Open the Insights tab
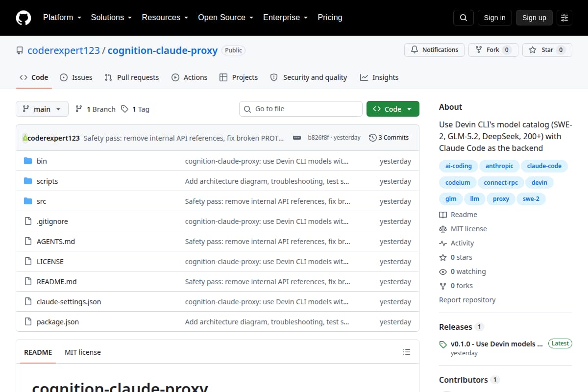Screen dimensions: 588x392 379,77
